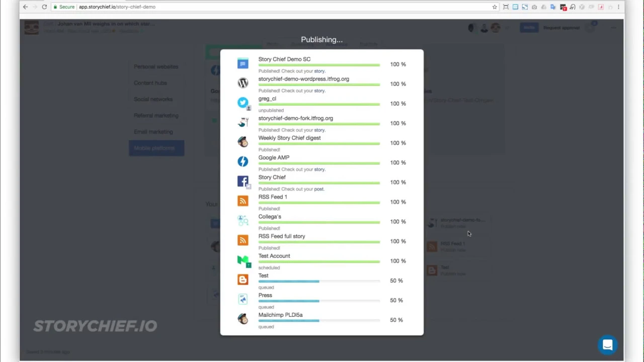Open the story link under storychief-demo-wordpress.itfrog.org
The height and width of the screenshot is (362, 644).
[x=319, y=91]
